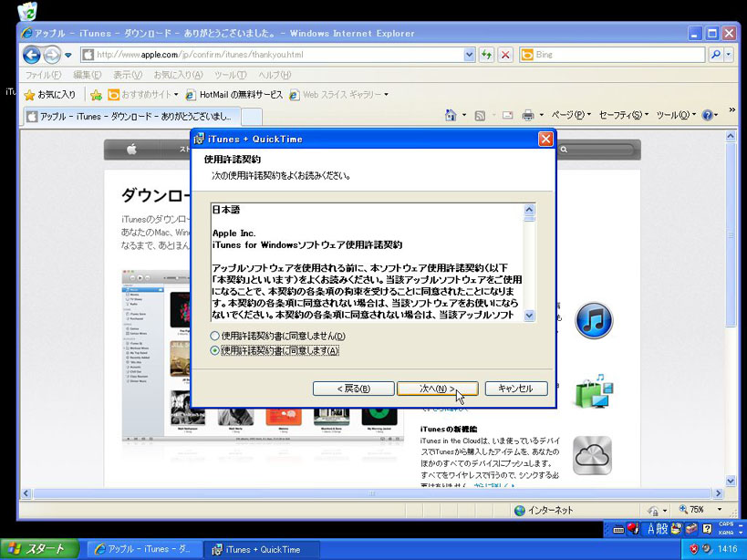747x560 pixels.
Task: Open the お気に入り(A) menu
Action: point(178,75)
